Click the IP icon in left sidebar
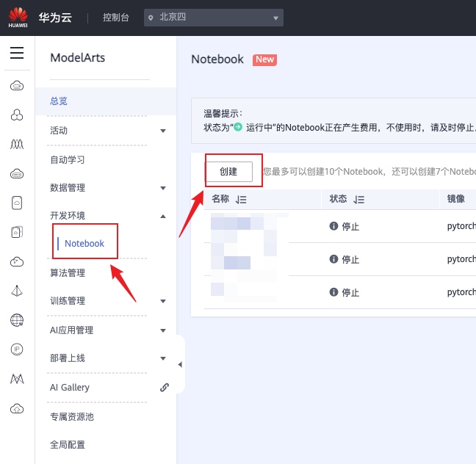Image resolution: width=476 pixels, height=464 pixels. click(x=17, y=349)
